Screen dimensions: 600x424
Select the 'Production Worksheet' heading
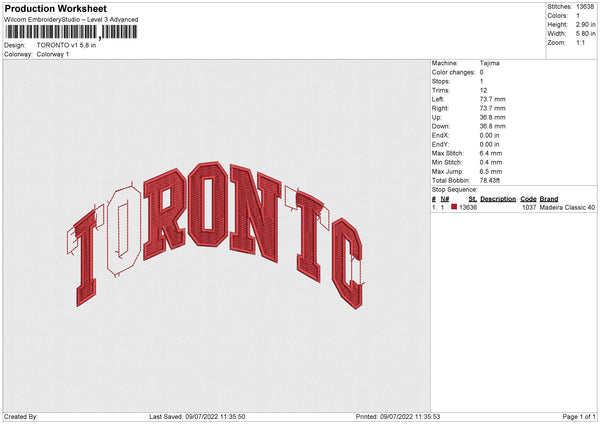(x=56, y=8)
